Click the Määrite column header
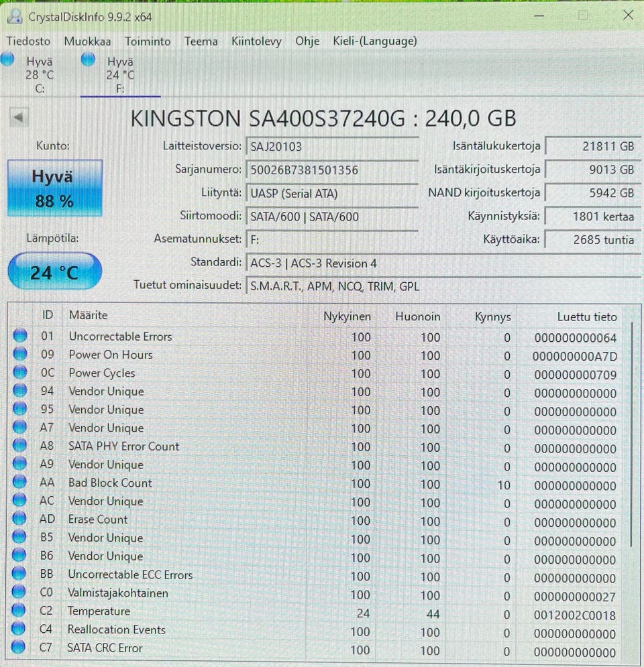This screenshot has width=644, height=667. point(184,315)
